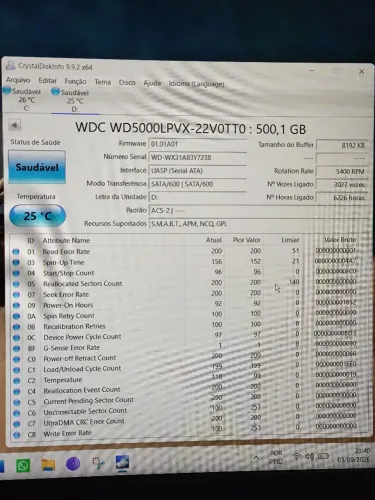Click the power-on count 3027 vezes
375x500 pixels.
(x=342, y=184)
